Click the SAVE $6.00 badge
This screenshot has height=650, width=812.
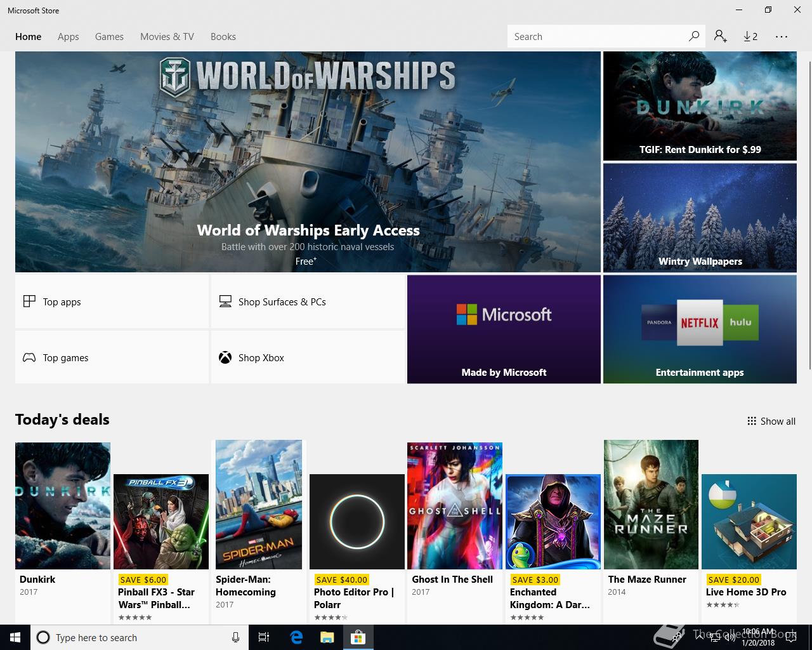pos(143,580)
